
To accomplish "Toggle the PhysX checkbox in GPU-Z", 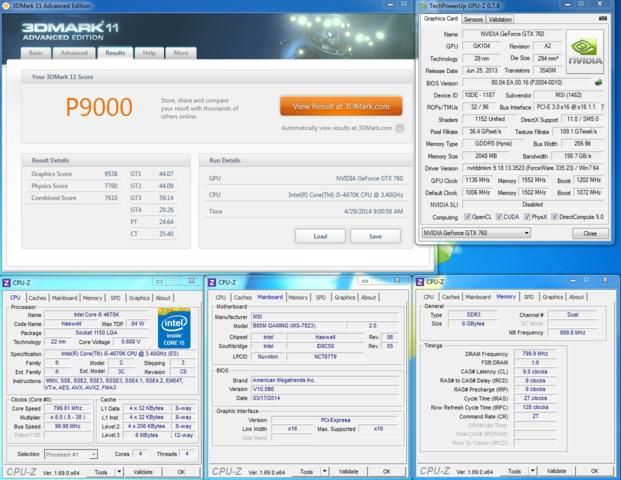I will (527, 217).
